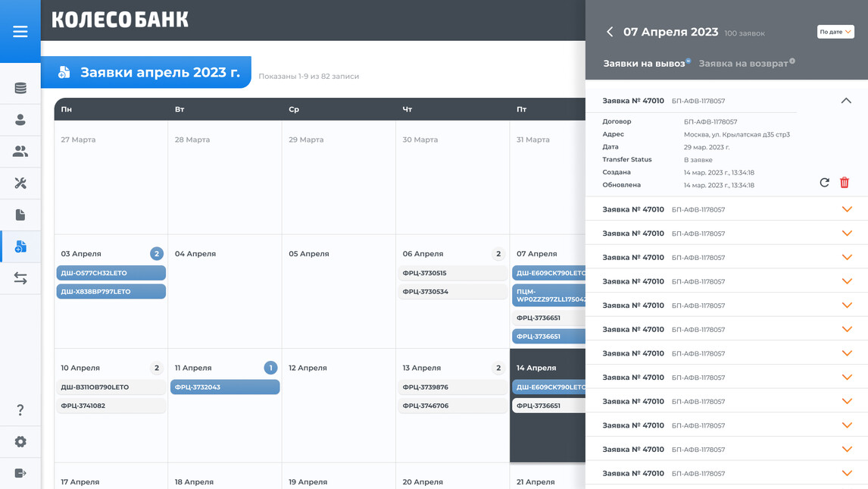Delete the expanded request with trash icon
868x489 pixels.
pyautogui.click(x=845, y=182)
